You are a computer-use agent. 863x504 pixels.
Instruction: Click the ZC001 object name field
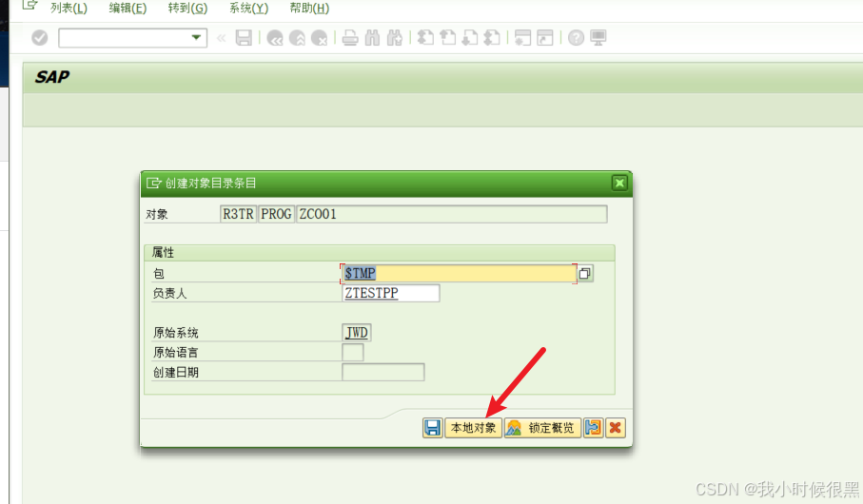[452, 214]
